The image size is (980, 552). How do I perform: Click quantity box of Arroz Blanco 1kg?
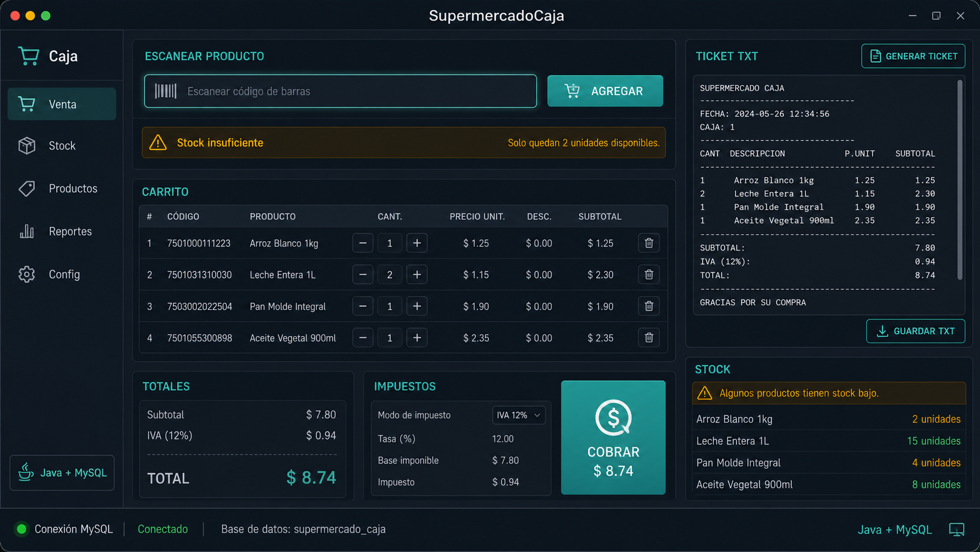(x=390, y=243)
